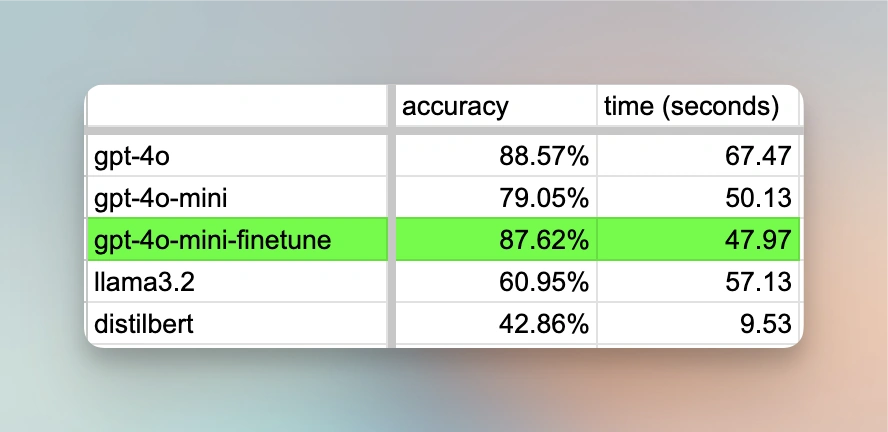Viewport: 888px width, 432px height.
Task: Click the green 47.97 time cell
Action: click(x=698, y=240)
